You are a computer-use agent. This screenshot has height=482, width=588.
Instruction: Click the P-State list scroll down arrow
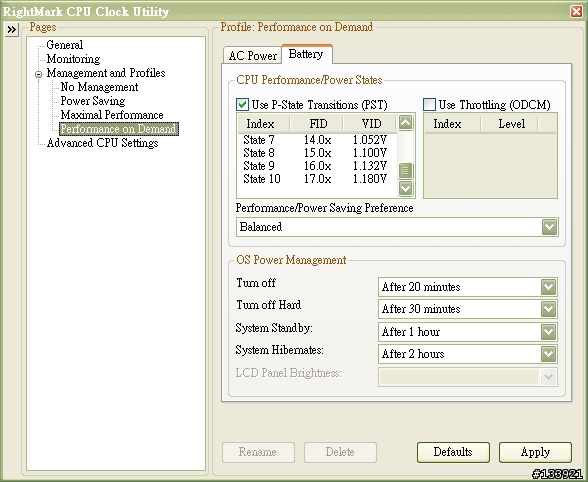[405, 188]
